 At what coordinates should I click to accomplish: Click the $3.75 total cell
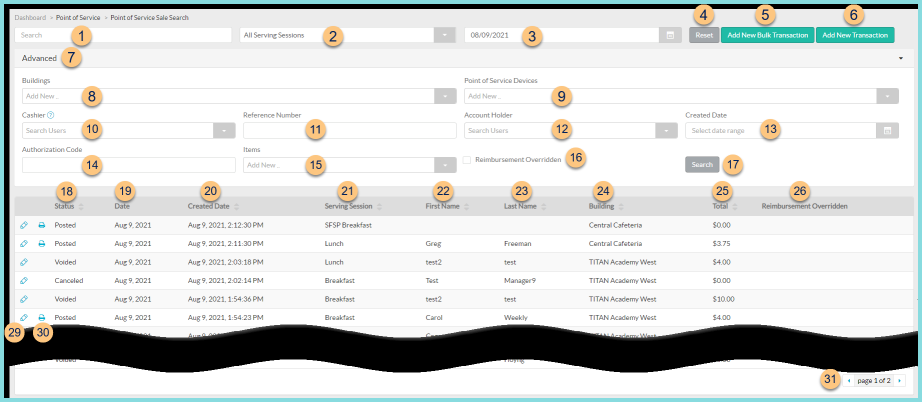[x=721, y=243]
